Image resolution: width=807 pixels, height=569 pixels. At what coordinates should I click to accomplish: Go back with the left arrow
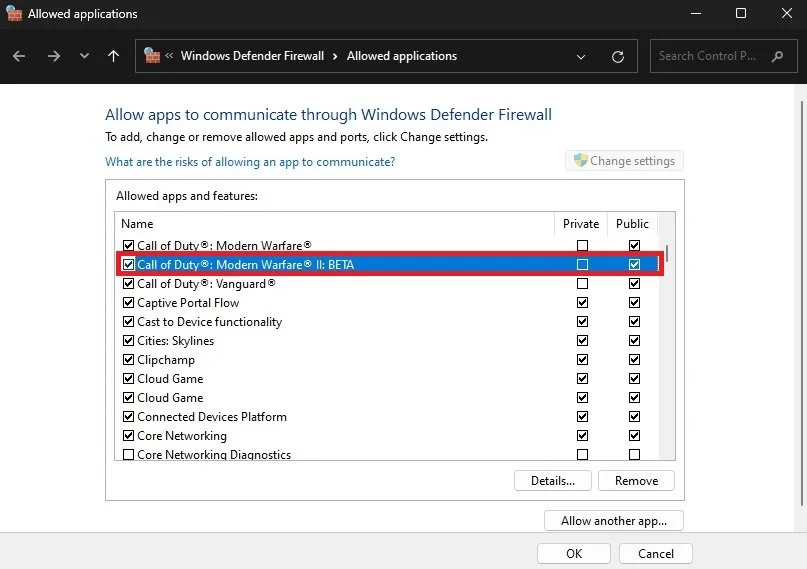coord(19,56)
